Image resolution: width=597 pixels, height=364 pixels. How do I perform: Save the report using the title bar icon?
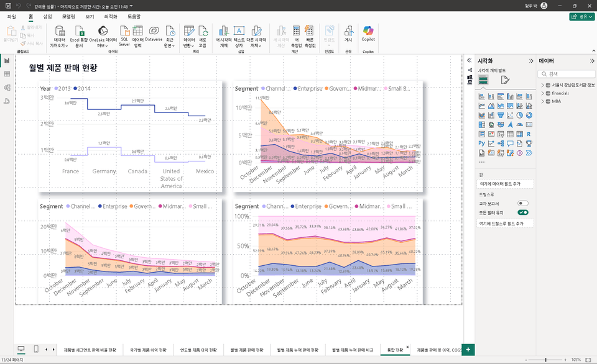point(8,6)
